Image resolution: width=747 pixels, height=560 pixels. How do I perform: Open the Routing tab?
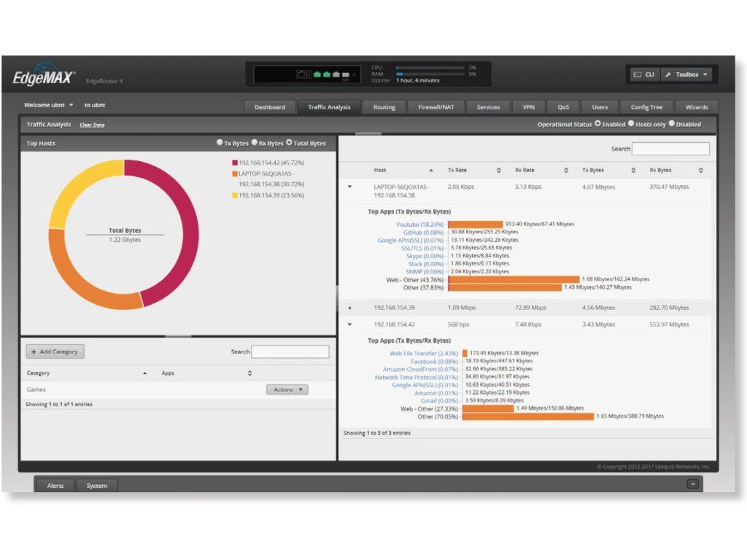pos(384,107)
